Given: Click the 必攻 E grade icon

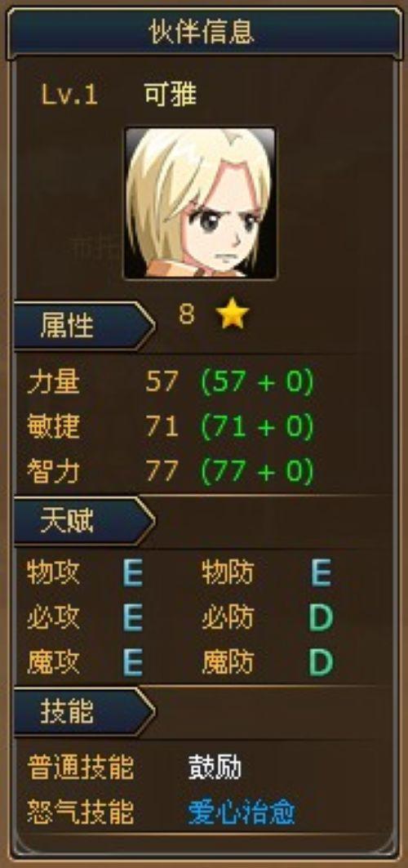Looking at the screenshot, I should [133, 617].
